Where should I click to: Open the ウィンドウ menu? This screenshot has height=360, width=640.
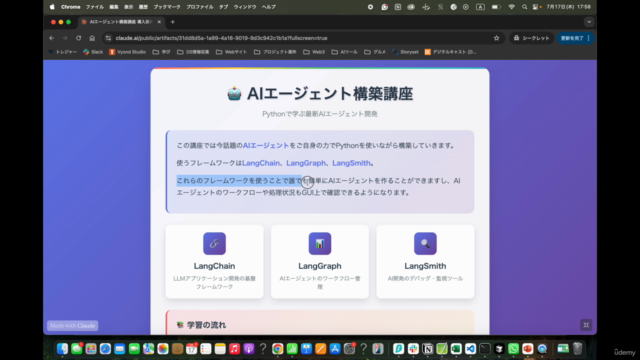coord(245,7)
